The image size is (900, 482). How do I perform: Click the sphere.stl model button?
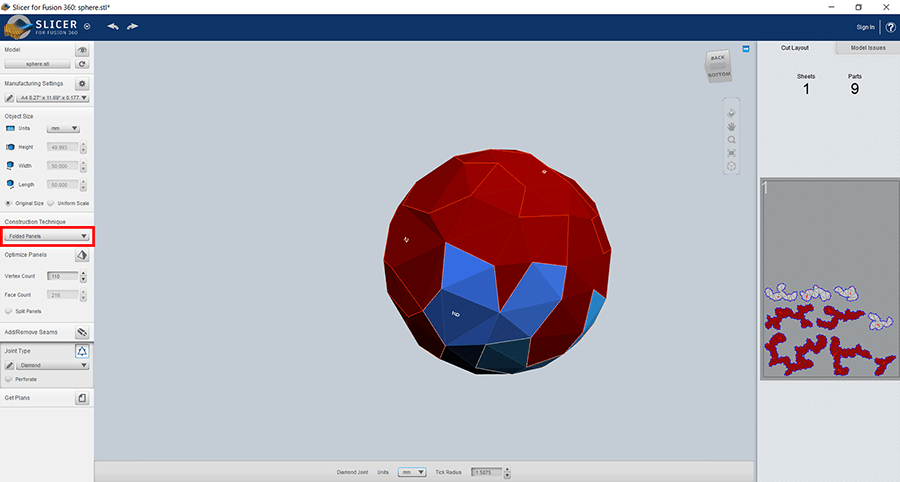[x=37, y=64]
